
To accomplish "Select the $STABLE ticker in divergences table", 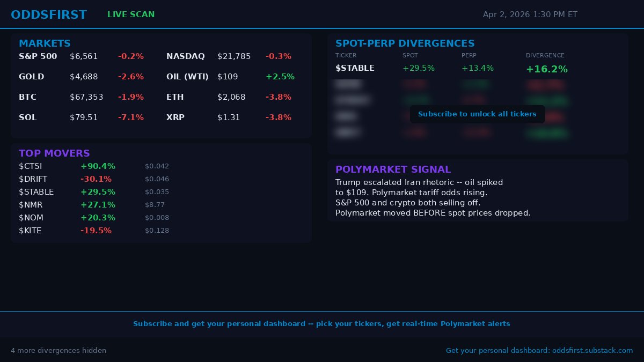I will tap(355, 68).
